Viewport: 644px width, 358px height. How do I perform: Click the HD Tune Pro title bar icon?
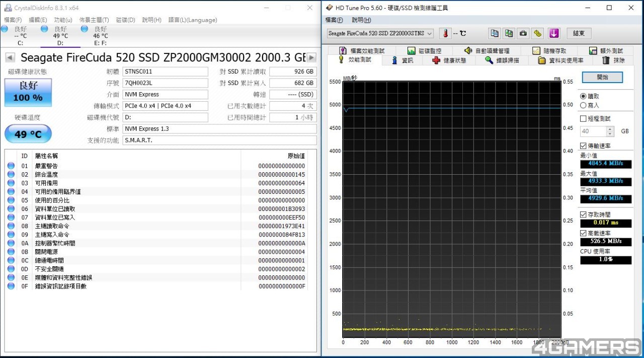tap(330, 8)
